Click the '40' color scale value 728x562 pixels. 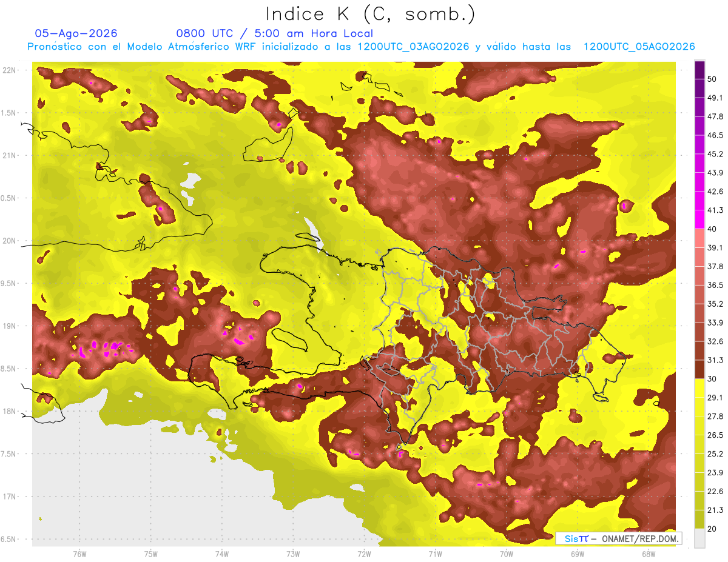point(712,229)
